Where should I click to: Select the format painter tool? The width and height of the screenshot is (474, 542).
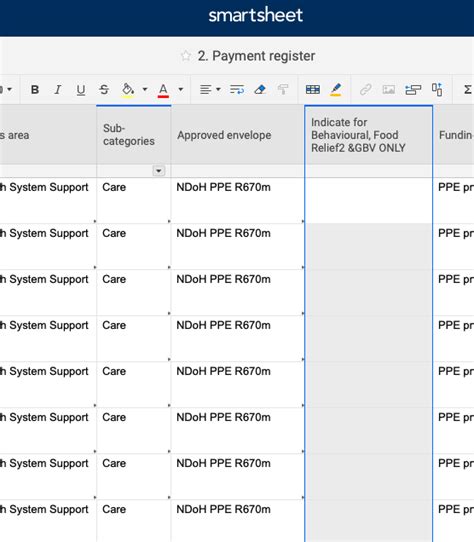click(283, 90)
